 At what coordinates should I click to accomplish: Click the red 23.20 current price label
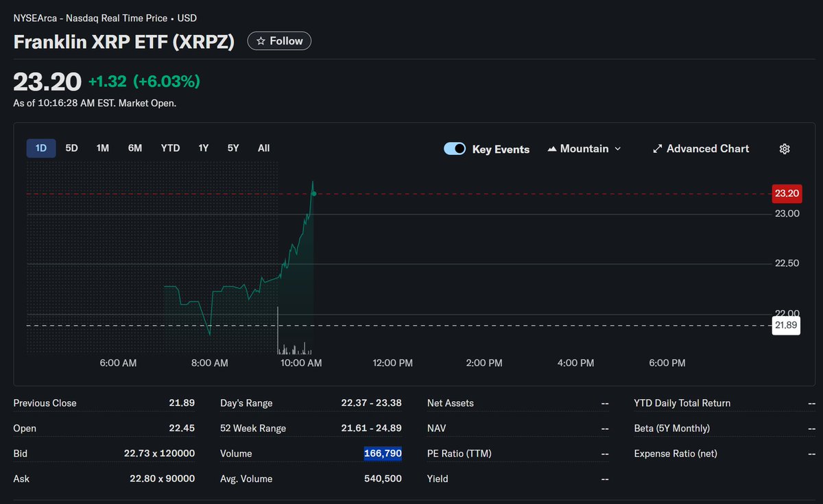coord(787,194)
